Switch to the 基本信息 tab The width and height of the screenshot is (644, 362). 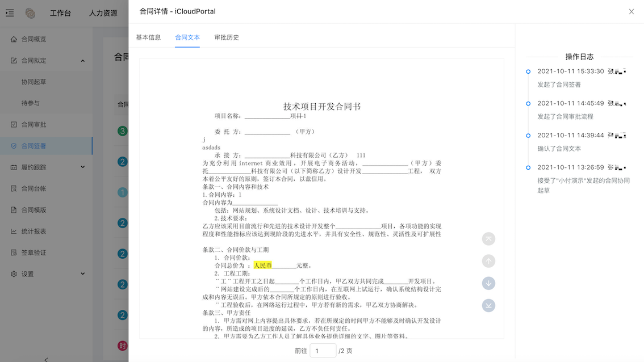pos(148,37)
